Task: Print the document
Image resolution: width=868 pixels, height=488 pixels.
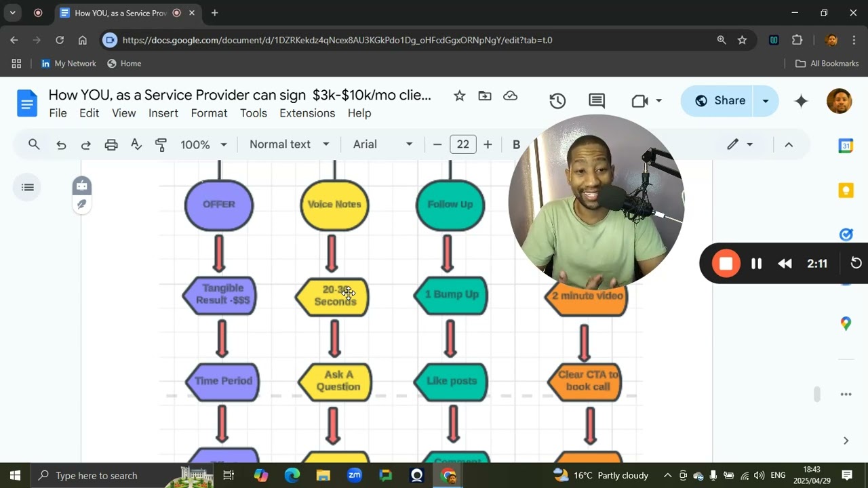Action: (111, 144)
